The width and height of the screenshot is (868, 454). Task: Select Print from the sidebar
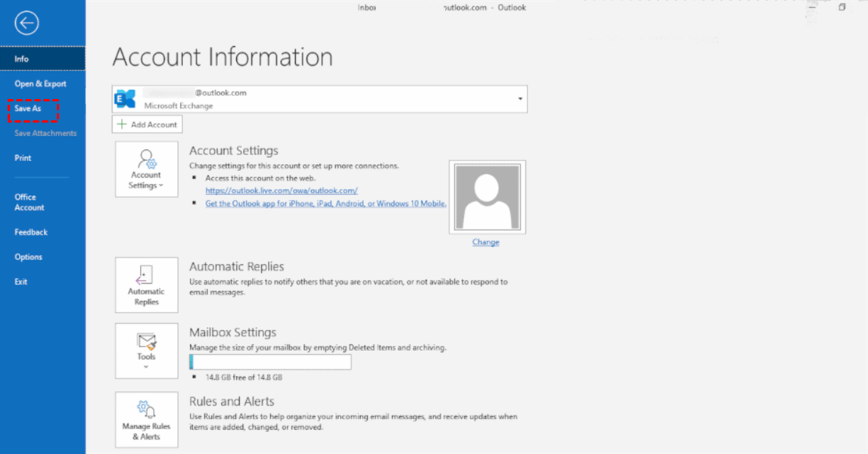[23, 158]
